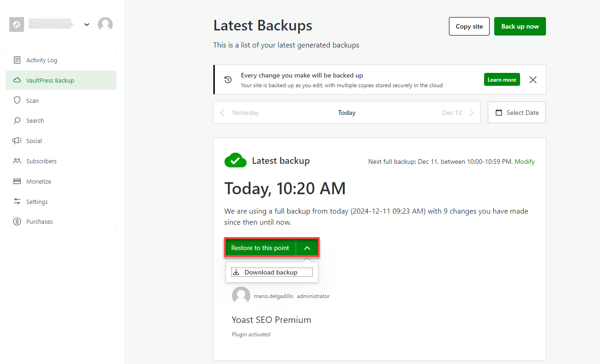Click the Social megaphone icon

[x=18, y=140]
